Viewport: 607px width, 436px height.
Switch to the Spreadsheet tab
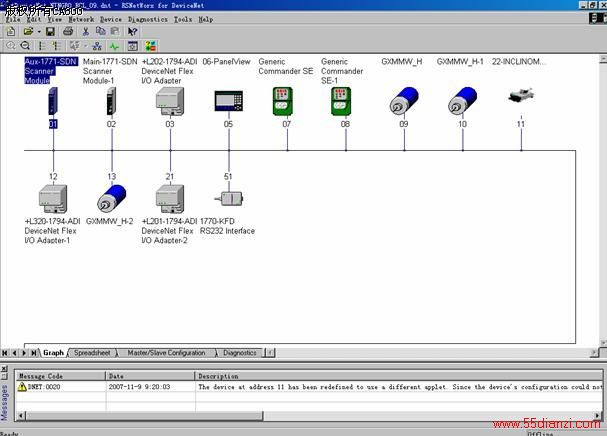click(92, 353)
